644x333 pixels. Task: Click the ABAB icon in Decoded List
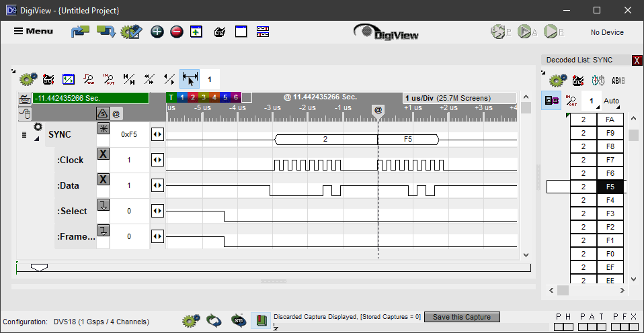[x=618, y=81]
